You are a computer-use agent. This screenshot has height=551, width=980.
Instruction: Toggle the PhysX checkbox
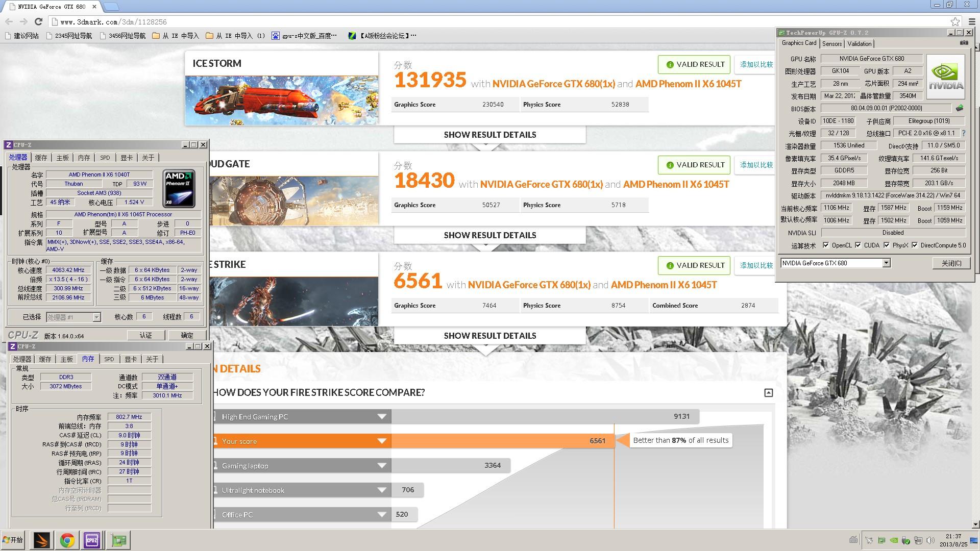887,245
